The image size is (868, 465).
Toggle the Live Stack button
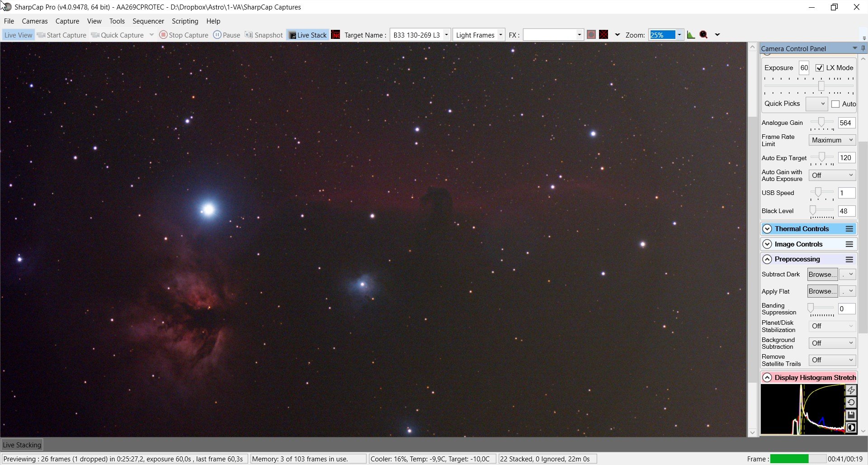pos(307,35)
